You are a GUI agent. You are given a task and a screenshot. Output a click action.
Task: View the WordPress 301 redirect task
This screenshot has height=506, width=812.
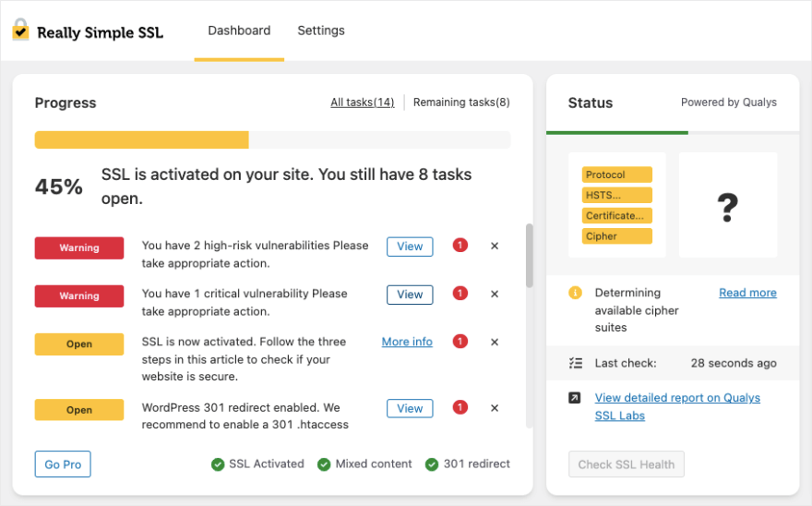coord(410,408)
